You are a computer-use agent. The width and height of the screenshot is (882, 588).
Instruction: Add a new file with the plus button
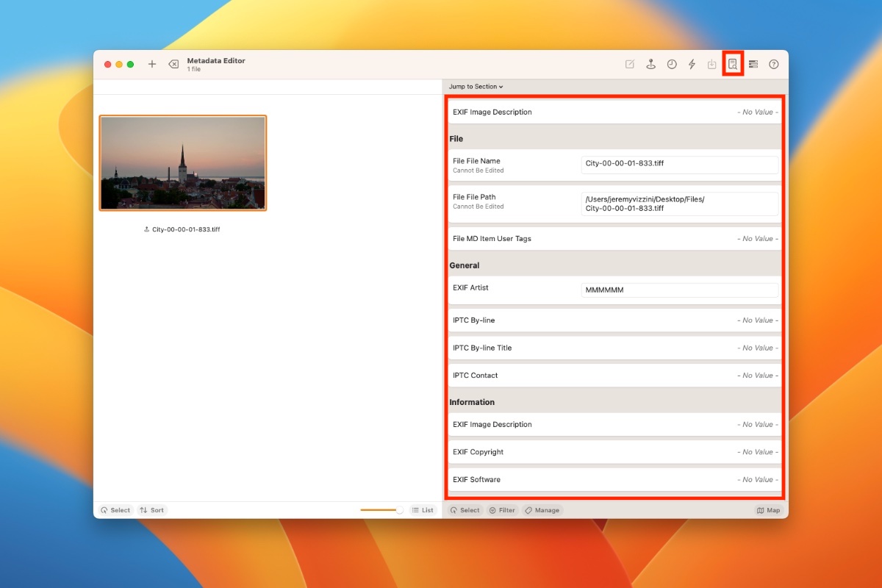[152, 64]
